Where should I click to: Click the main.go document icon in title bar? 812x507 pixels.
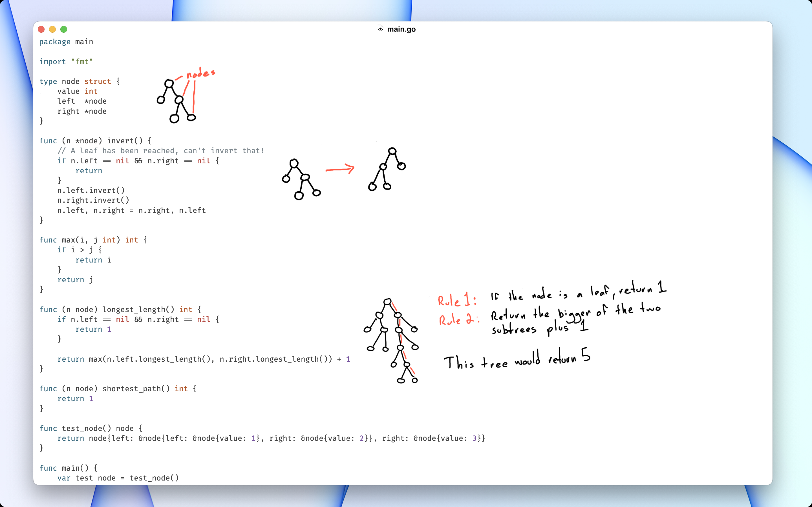click(380, 29)
